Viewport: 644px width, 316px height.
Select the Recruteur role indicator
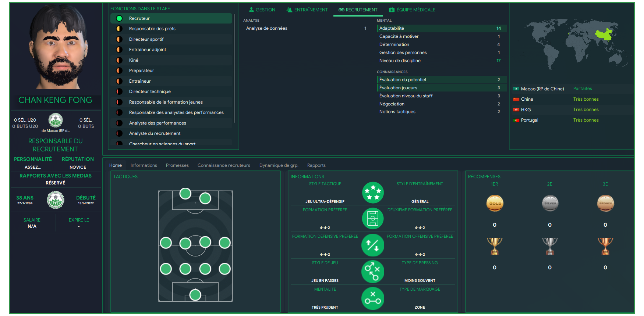pos(119,18)
